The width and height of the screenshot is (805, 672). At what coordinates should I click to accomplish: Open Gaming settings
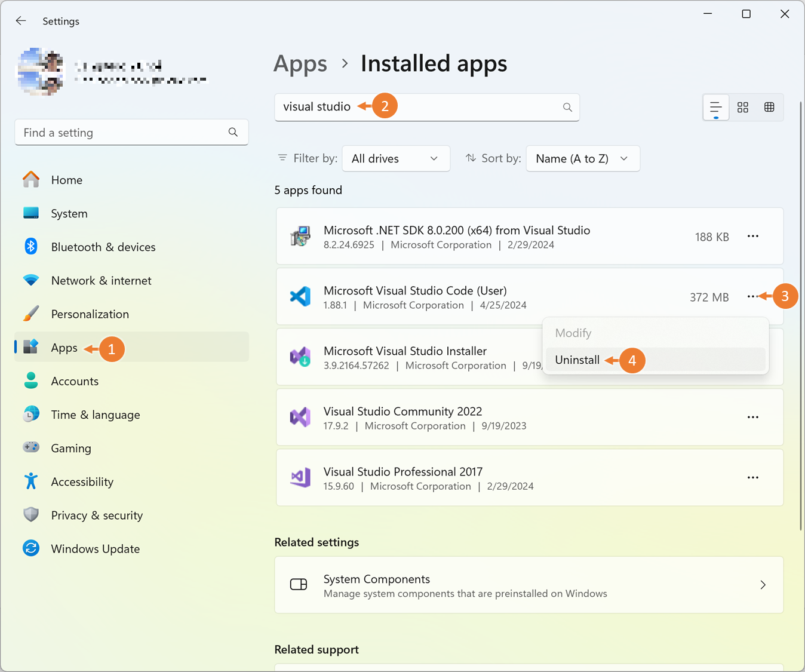(x=131, y=448)
